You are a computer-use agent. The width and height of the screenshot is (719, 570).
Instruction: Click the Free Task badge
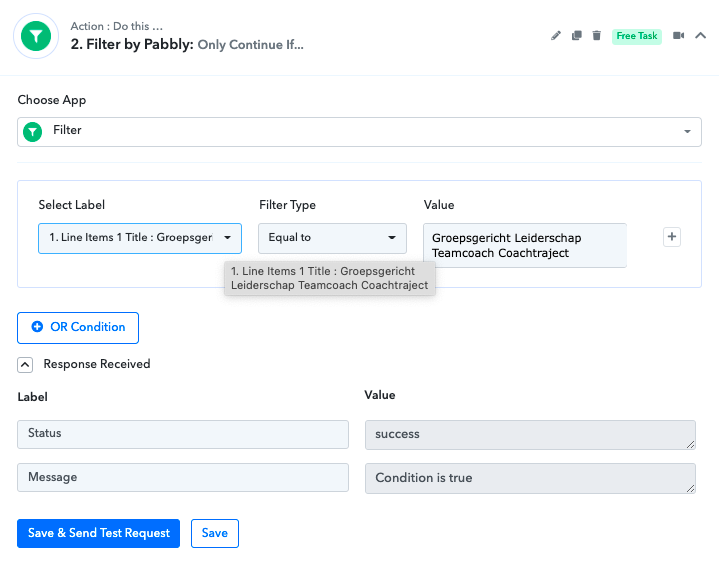(x=636, y=36)
